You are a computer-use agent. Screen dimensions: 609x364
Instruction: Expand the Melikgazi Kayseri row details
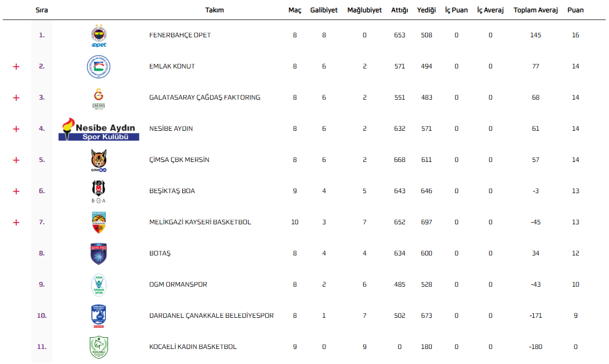click(x=16, y=223)
